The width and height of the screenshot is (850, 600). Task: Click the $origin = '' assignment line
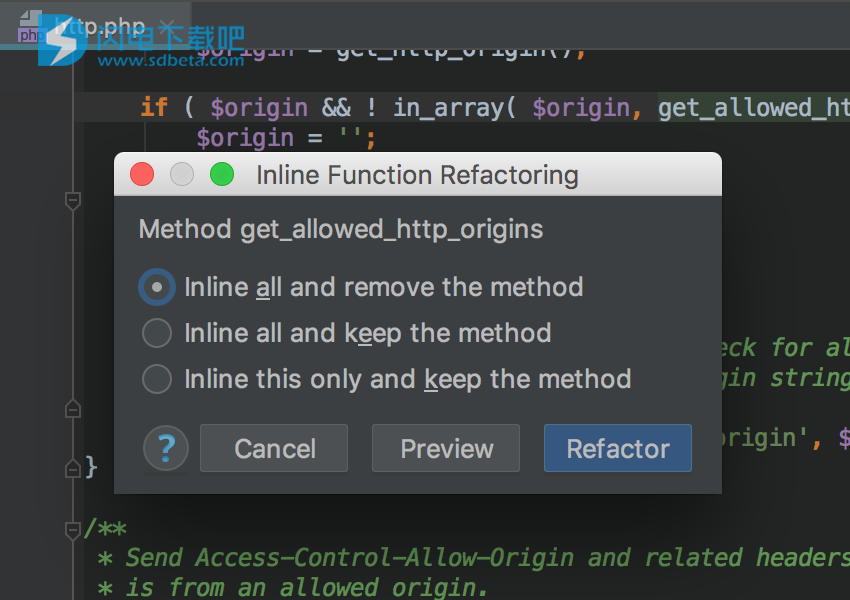pos(286,138)
